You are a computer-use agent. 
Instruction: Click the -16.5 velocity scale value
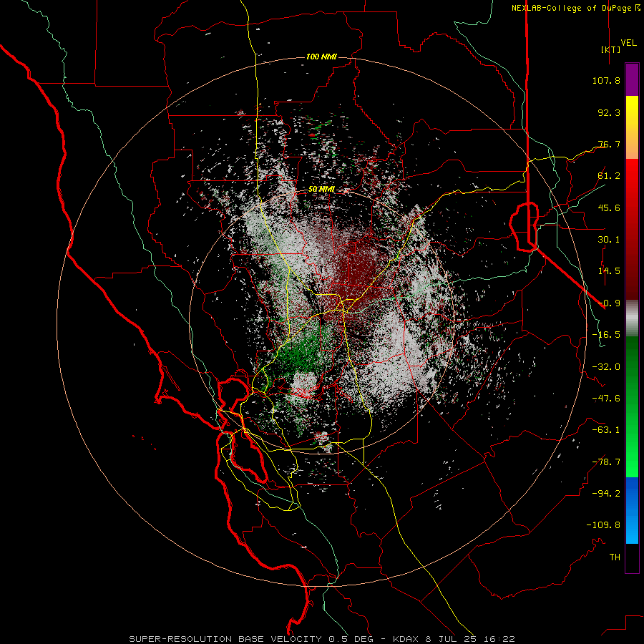606,335
